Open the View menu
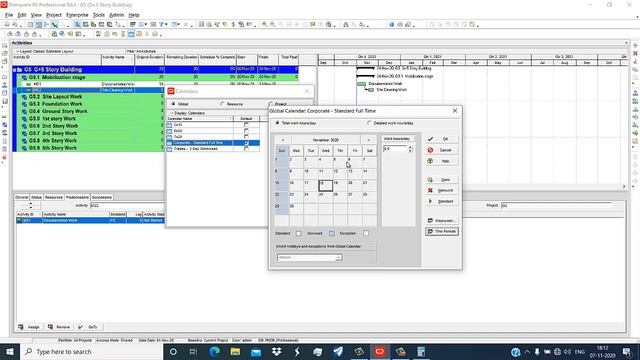640x360 pixels. pos(36,15)
